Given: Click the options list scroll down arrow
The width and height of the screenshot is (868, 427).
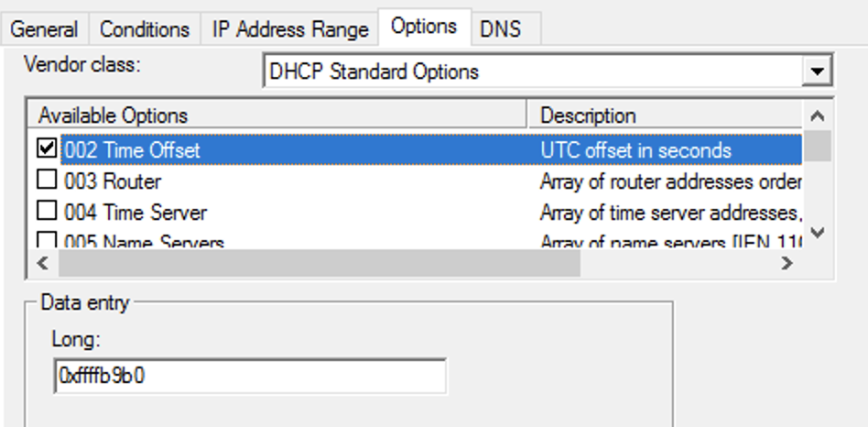Looking at the screenshot, I should click(817, 232).
